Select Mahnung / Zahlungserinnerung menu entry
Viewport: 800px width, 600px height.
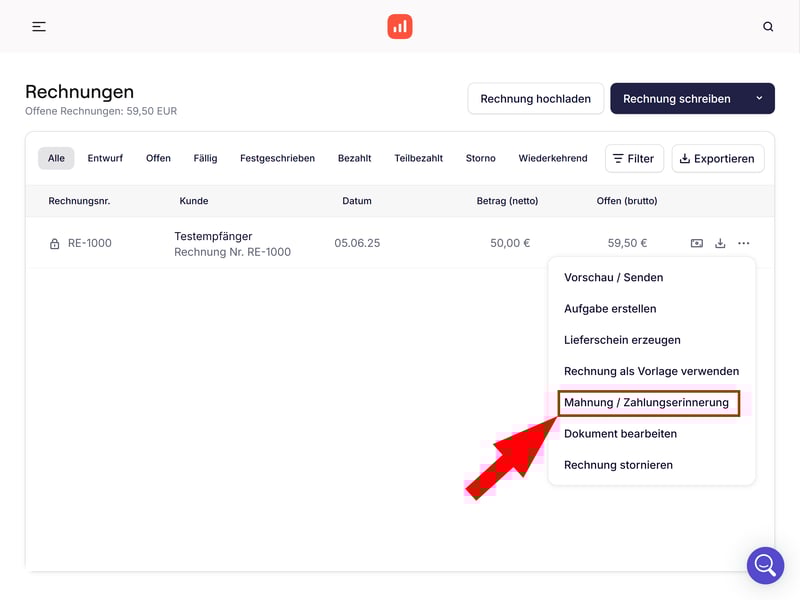647,403
